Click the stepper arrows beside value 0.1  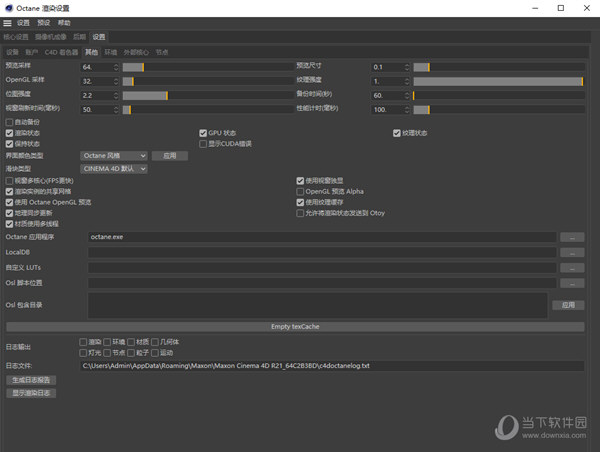pyautogui.click(x=407, y=67)
